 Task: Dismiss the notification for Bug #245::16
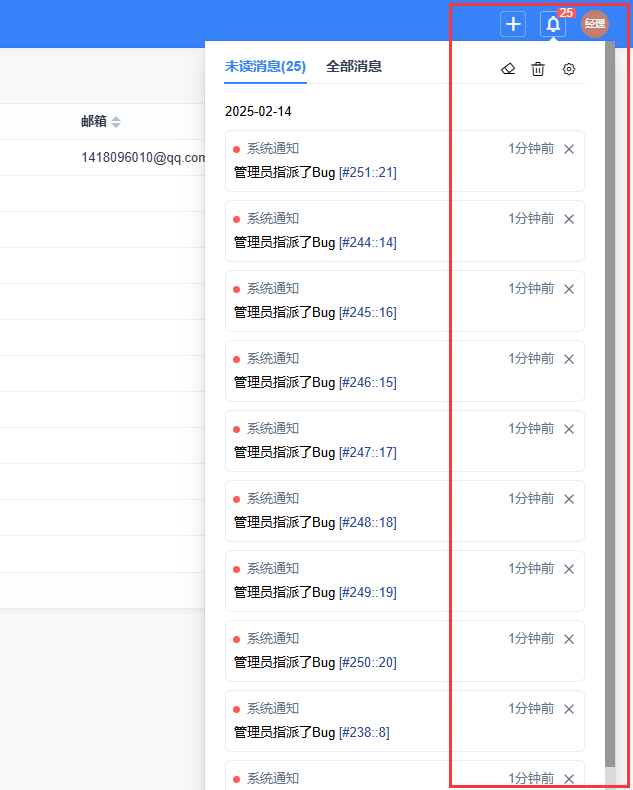pyautogui.click(x=569, y=289)
